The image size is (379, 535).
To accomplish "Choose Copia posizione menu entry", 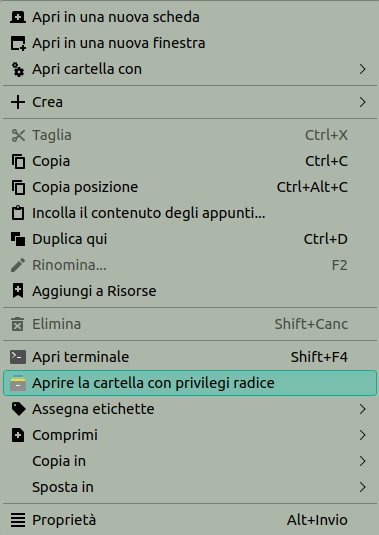I will pyautogui.click(x=190, y=187).
